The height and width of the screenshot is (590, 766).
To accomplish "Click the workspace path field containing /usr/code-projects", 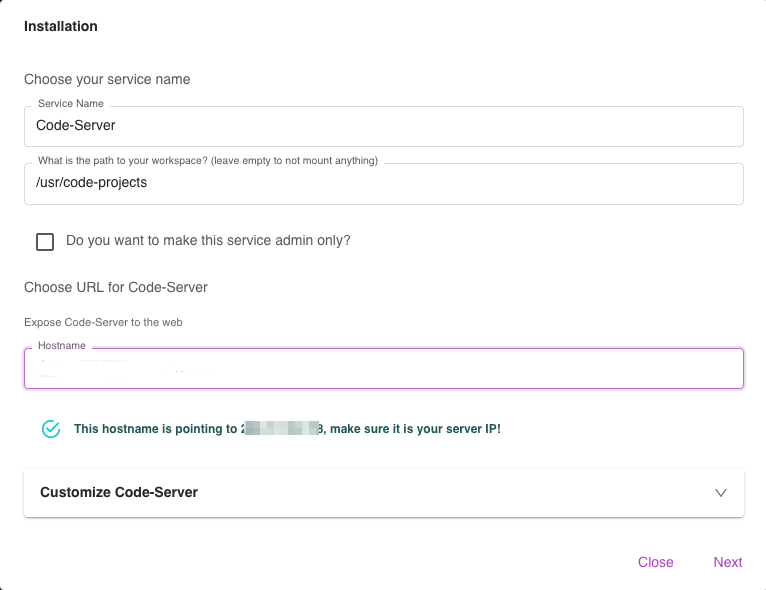I will [x=383, y=184].
